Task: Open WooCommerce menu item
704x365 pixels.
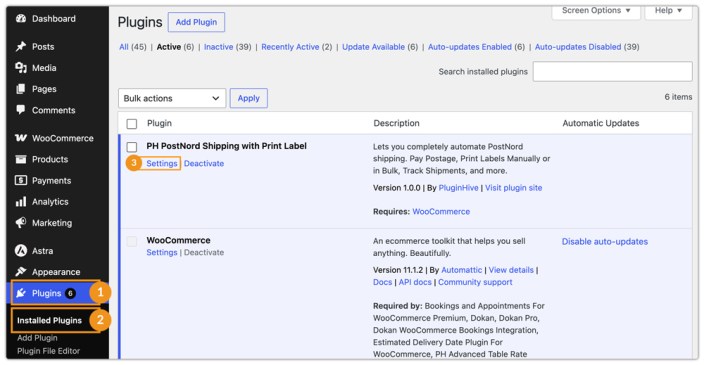Action: pos(62,138)
